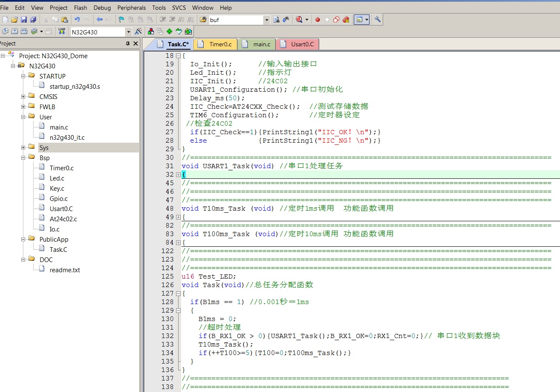
Task: Enable or disable the breakpoint (white circle)
Action: pyautogui.click(x=327, y=20)
